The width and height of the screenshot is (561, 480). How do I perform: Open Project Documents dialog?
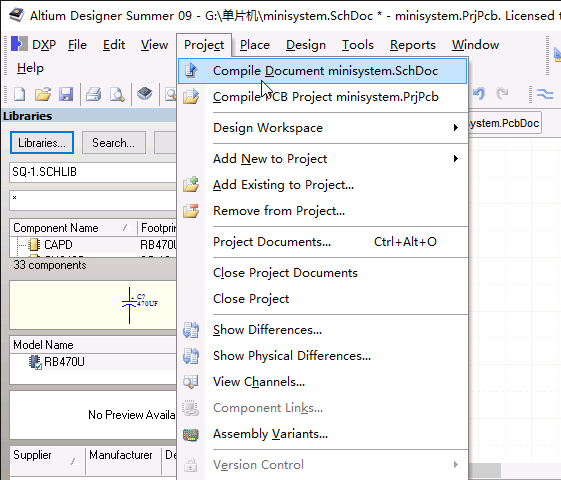(322, 242)
